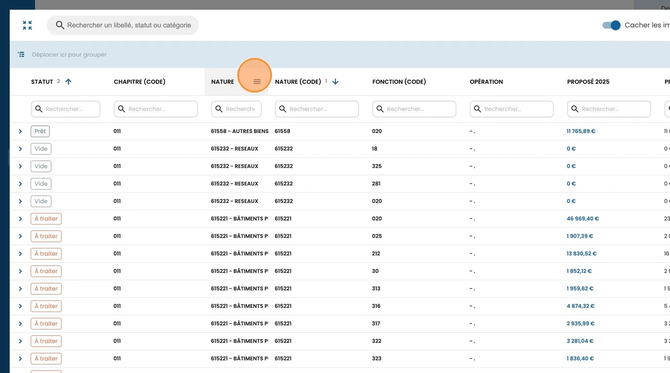This screenshot has height=373, width=670.
Task: Click the search icon in the FONCTION (CODE) filter
Action: 380,109
